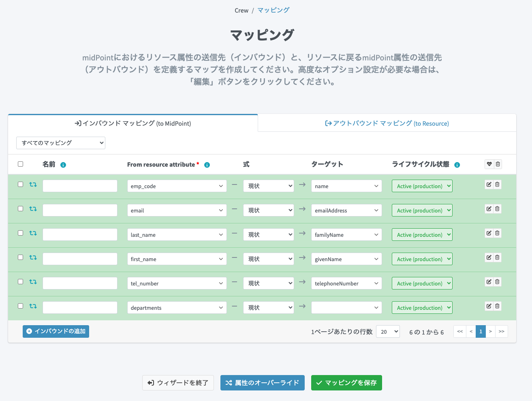This screenshot has width=532, height=401.
Task: Open the empty target dropdown for departments
Action: coord(346,308)
